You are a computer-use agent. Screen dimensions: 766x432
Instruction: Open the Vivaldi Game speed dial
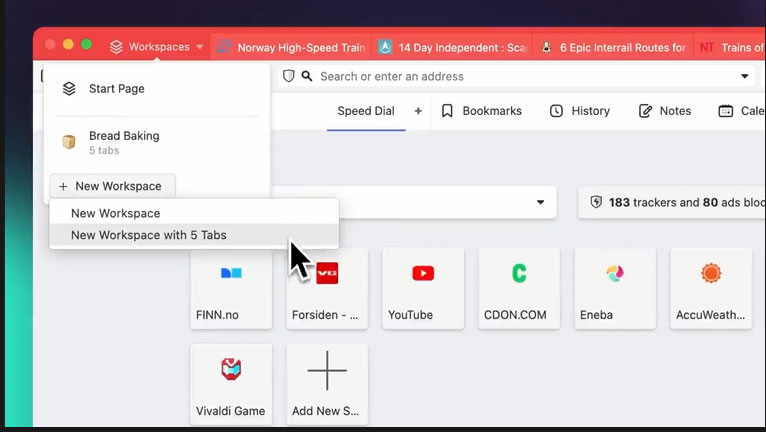point(231,384)
